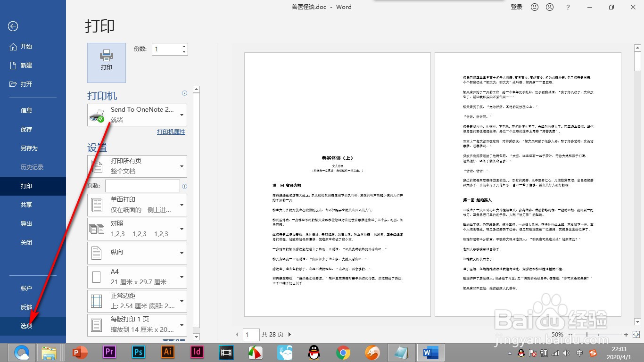Open the 开始 backstage page

[33, 47]
